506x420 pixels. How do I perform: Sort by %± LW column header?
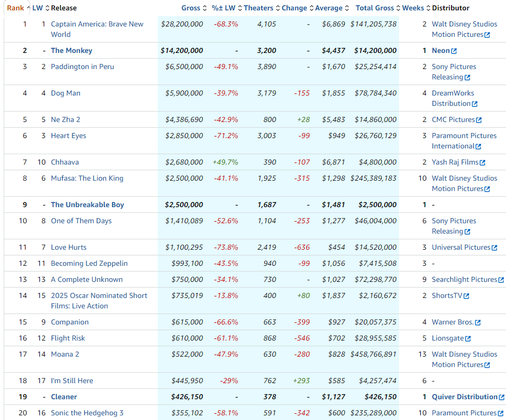223,8
